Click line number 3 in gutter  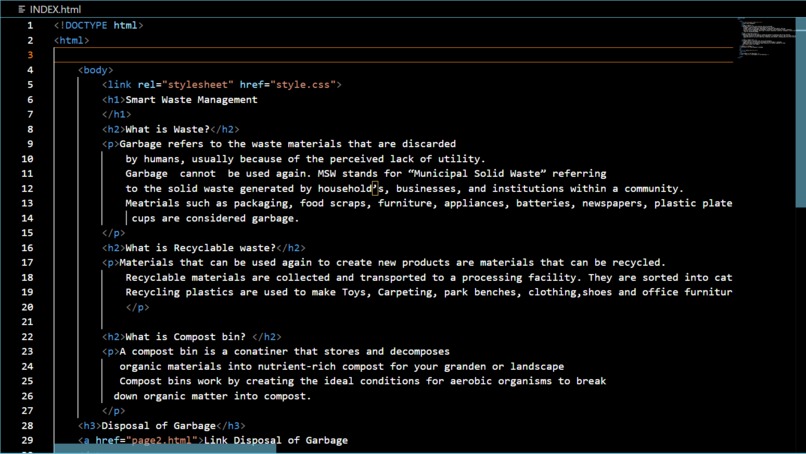30,55
